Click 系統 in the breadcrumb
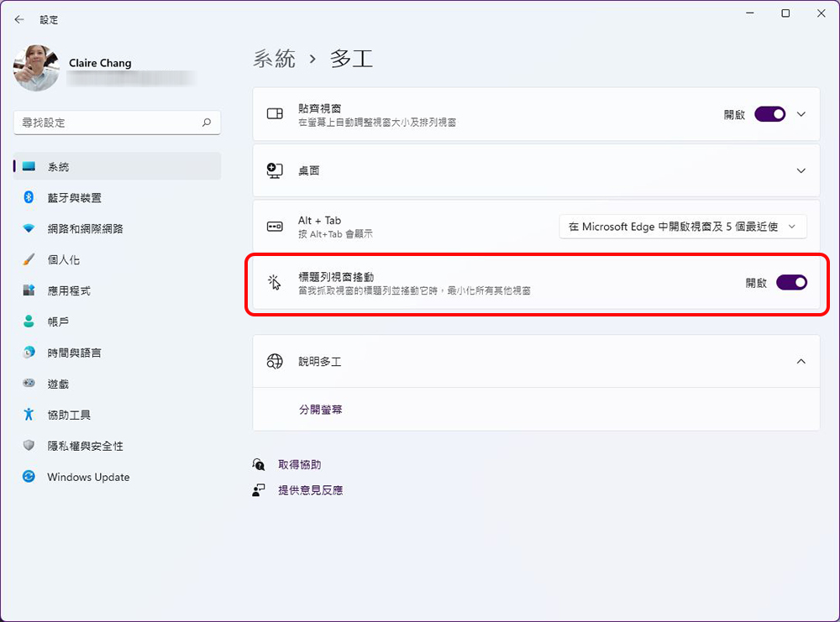The width and height of the screenshot is (840, 622). click(274, 58)
